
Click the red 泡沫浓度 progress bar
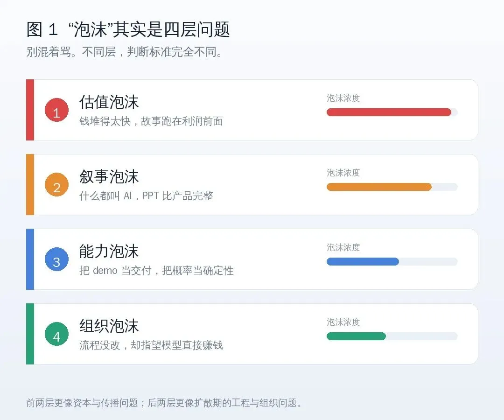pyautogui.click(x=392, y=112)
